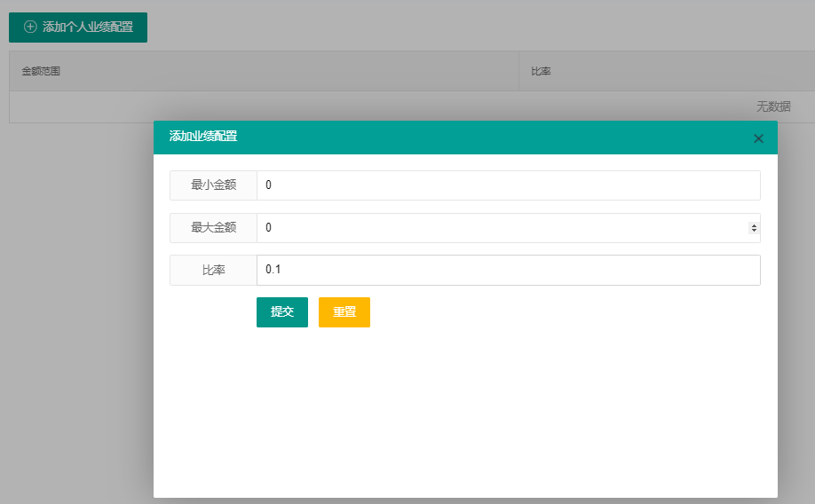Screen dimensions: 815x504
Task: Increase 最大金额 with the up spinner arrow
Action: [755, 225]
